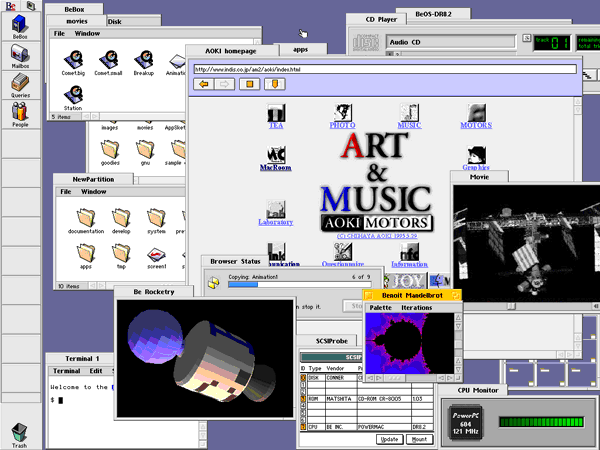
Task: Open the BeBox dock icon
Action: pyautogui.click(x=20, y=26)
